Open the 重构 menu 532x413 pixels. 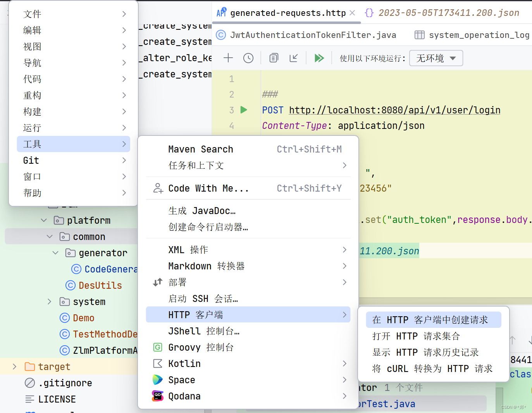tap(74, 95)
